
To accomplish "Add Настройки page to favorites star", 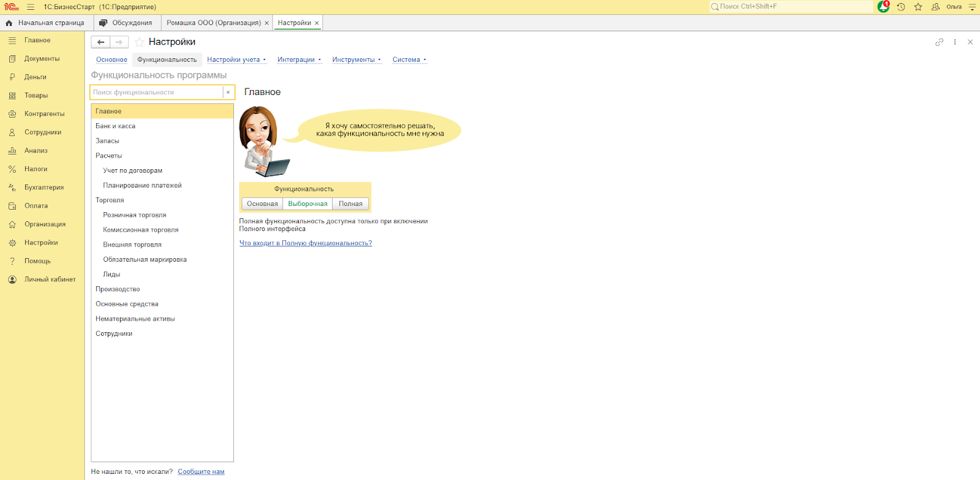I will pos(140,42).
